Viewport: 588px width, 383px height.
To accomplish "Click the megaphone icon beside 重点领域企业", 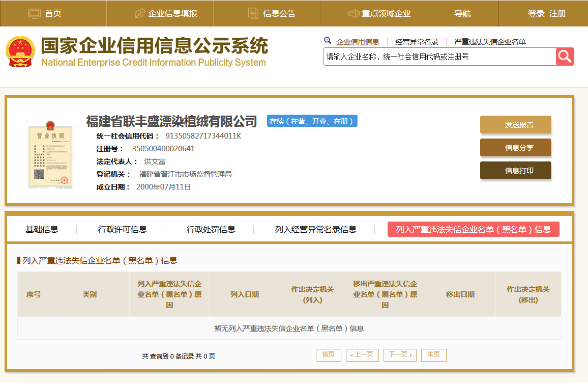I will 354,14.
